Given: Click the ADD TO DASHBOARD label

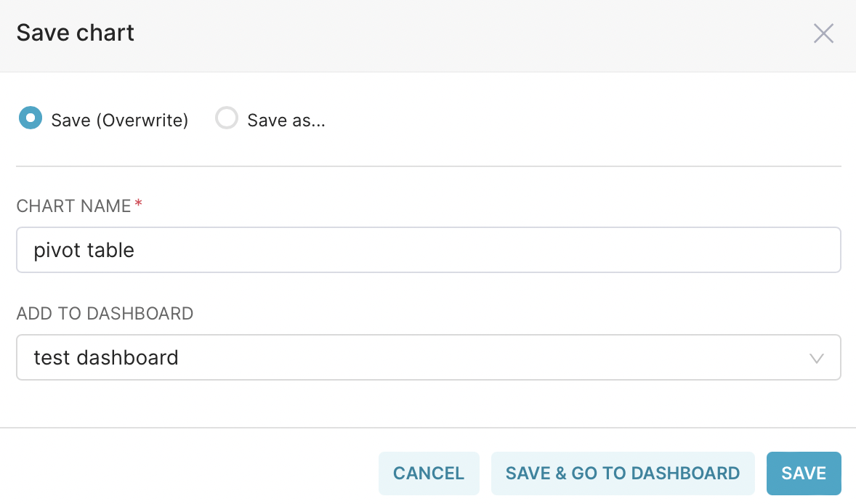Looking at the screenshot, I should tap(105, 314).
